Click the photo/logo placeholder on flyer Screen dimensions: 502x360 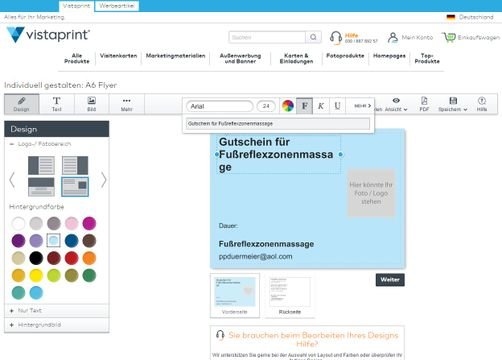[371, 193]
